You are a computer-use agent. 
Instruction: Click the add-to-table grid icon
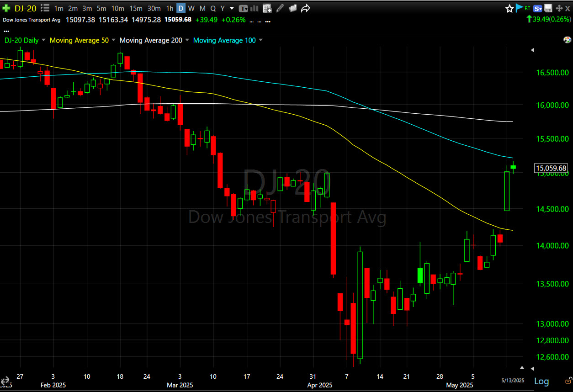point(267,8)
